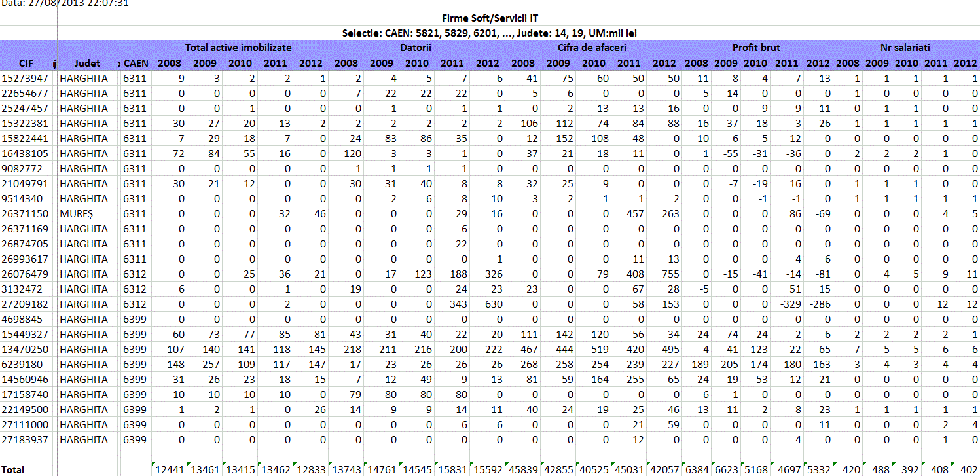Click CIF cell 25247457

(26, 108)
